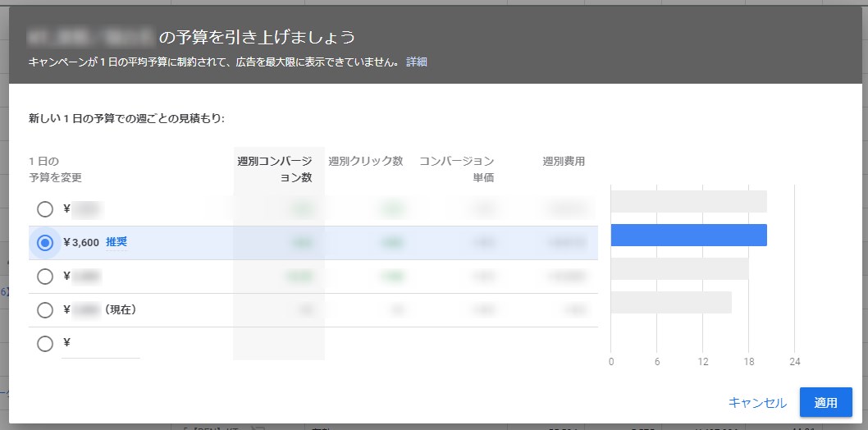Click the 週別費用 column header

click(x=564, y=161)
